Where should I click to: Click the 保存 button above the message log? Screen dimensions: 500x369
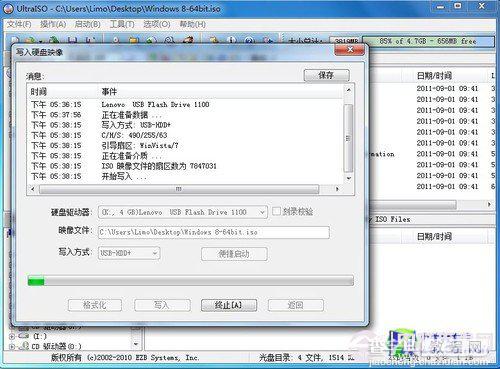click(326, 75)
